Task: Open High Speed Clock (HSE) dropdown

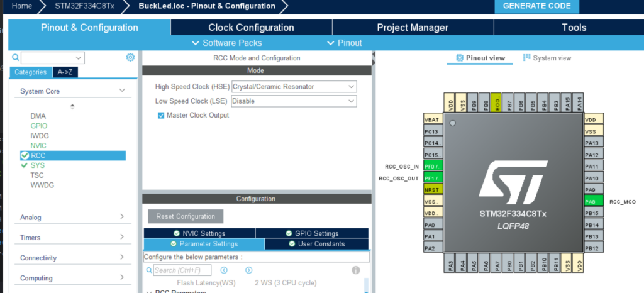Action: [x=294, y=87]
